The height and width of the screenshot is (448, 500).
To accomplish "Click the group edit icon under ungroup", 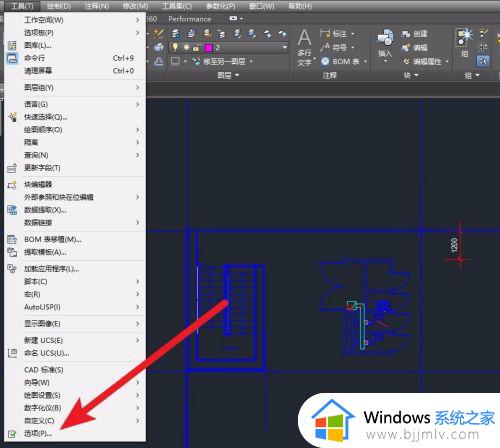I will [x=483, y=47].
